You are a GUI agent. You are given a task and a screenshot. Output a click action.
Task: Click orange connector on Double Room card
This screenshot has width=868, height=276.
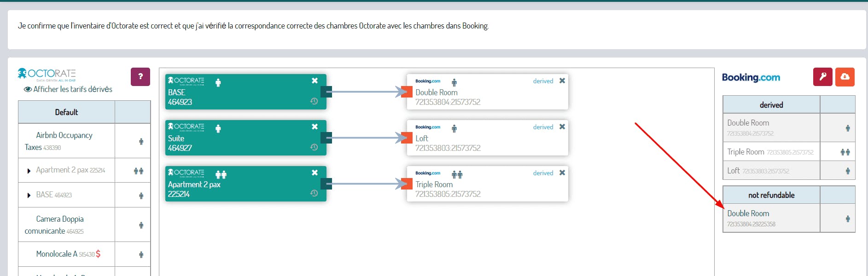407,92
